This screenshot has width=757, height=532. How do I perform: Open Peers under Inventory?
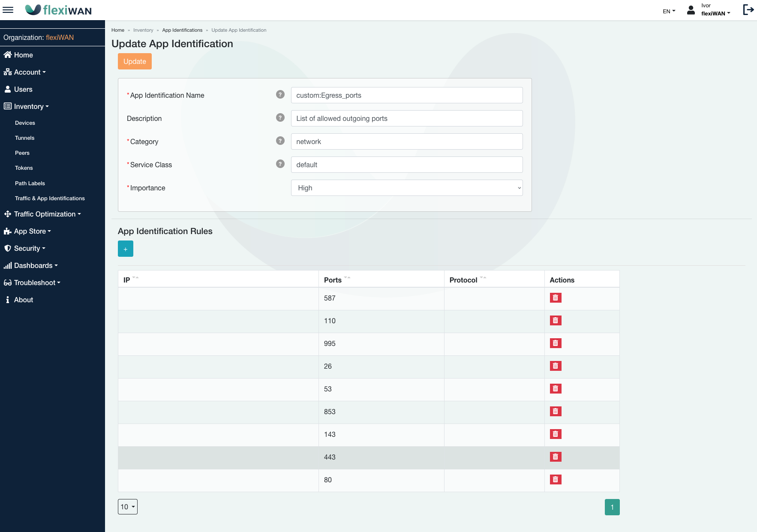tap(22, 153)
